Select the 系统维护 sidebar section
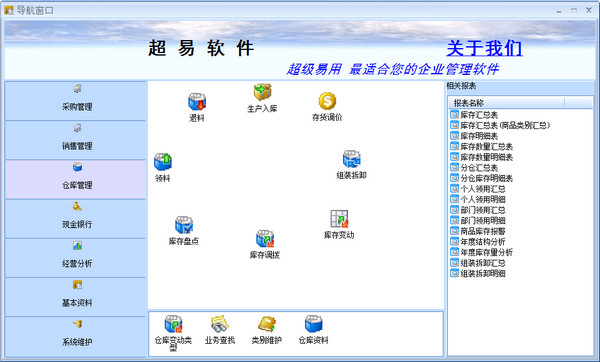 point(76,336)
